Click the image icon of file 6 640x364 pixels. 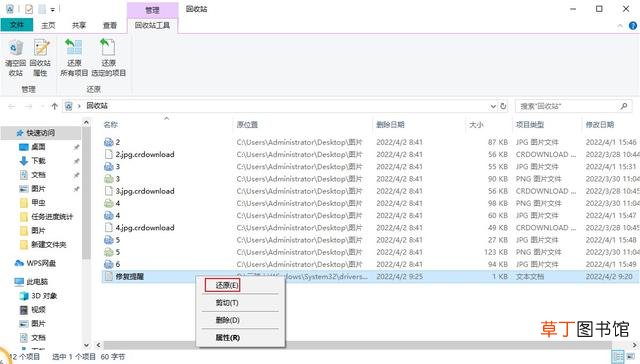108,264
